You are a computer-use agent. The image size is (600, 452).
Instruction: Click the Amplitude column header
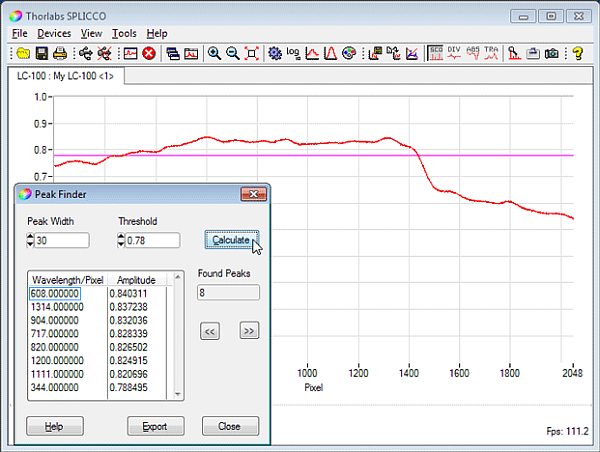[x=137, y=280]
